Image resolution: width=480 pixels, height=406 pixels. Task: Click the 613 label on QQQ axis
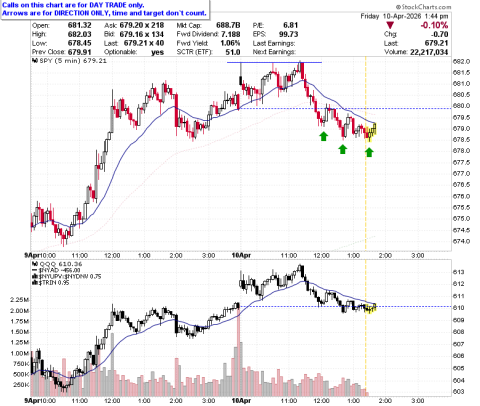click(x=459, y=272)
